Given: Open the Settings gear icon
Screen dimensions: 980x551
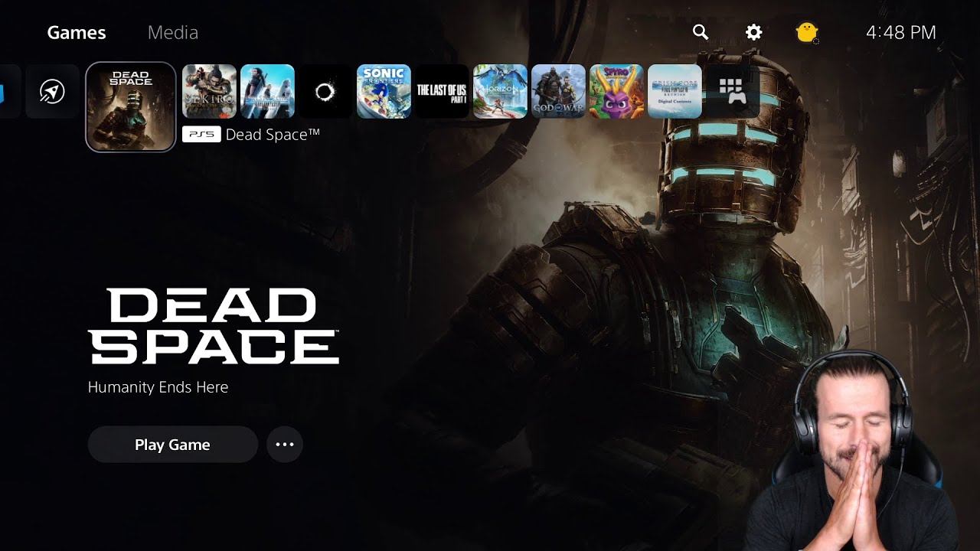Looking at the screenshot, I should click(x=754, y=32).
